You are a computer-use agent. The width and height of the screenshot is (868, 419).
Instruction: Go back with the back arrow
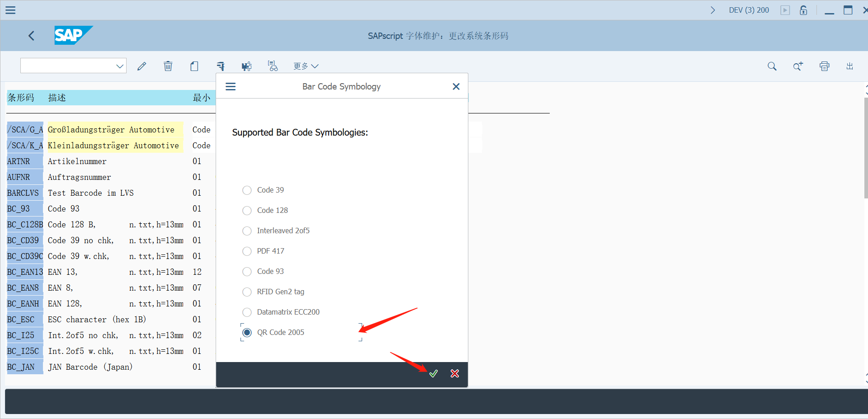click(31, 36)
